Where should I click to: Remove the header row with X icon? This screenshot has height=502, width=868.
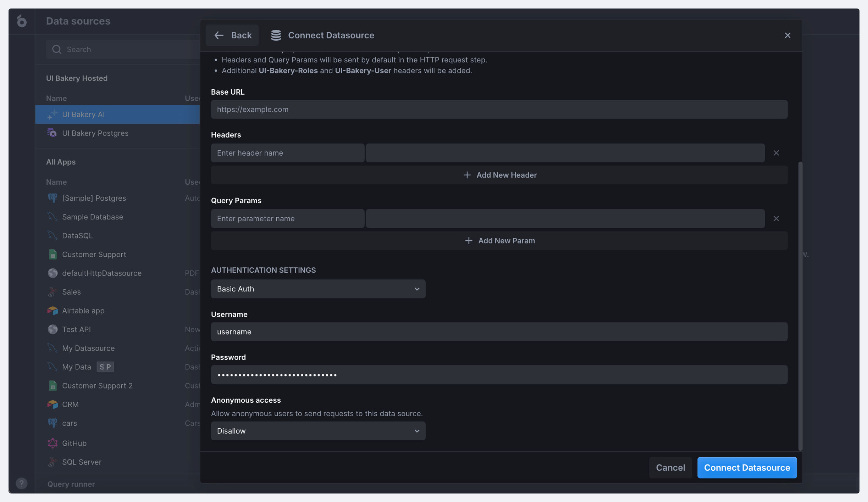776,153
